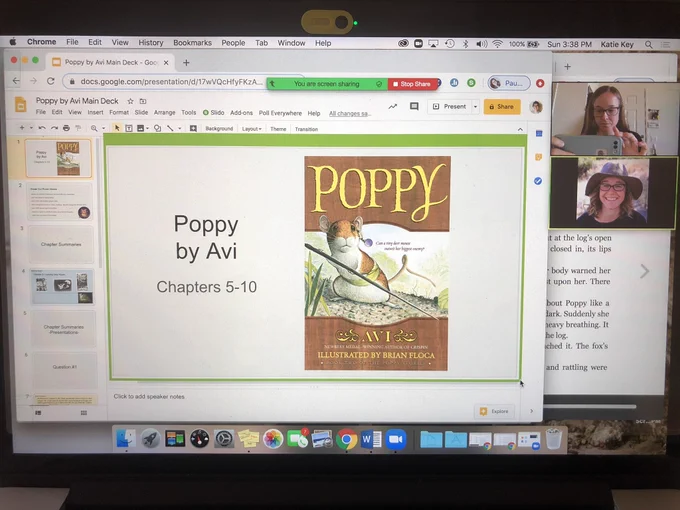Open Zoom in the Dock
Screen dimensions: 680x510
click(395, 439)
